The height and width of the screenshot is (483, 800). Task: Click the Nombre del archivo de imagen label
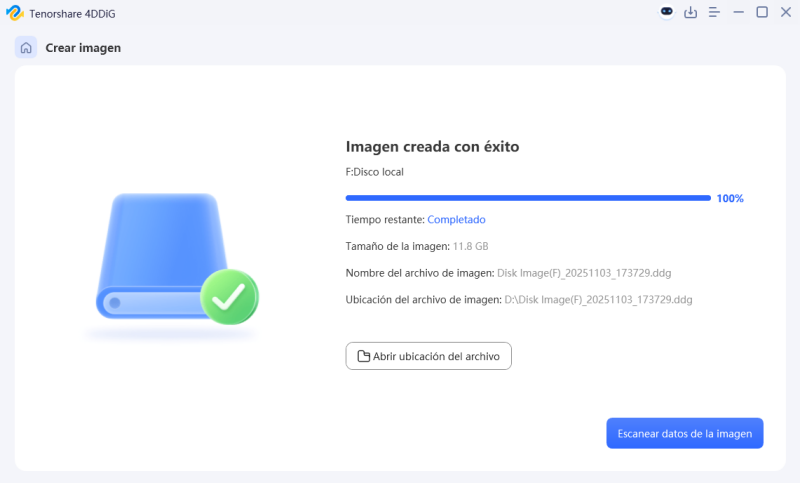(420, 273)
